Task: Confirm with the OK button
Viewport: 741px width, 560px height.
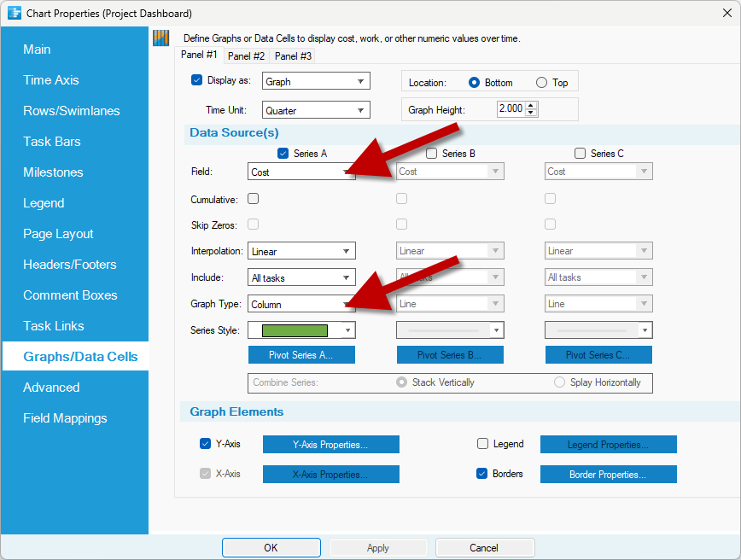Action: point(271,548)
